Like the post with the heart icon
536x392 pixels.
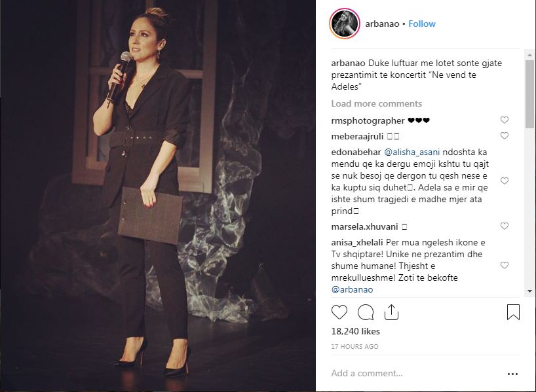(x=339, y=312)
